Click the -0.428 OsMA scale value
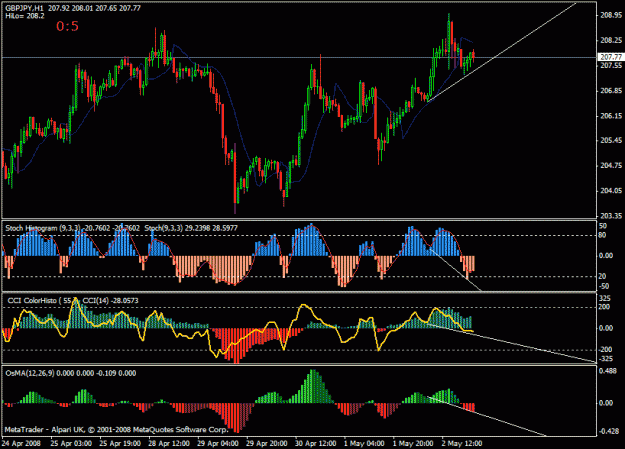 tap(609, 431)
